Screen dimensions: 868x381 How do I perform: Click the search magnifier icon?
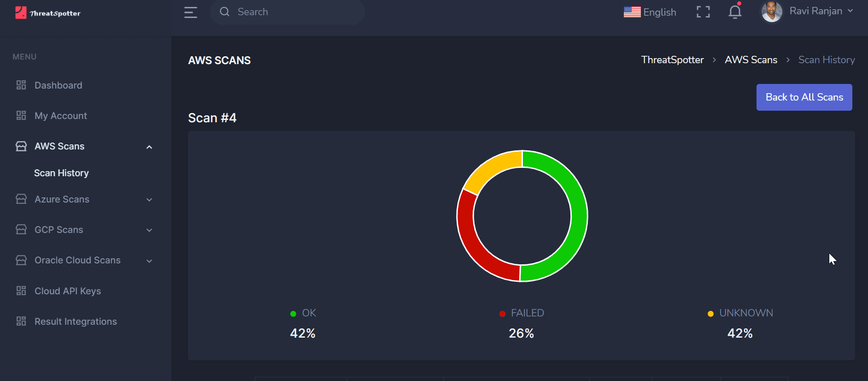pos(224,12)
